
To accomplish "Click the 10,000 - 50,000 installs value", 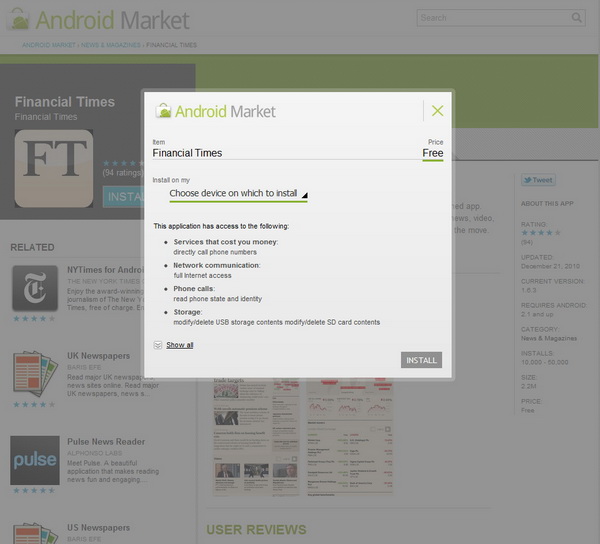I will click(545, 362).
